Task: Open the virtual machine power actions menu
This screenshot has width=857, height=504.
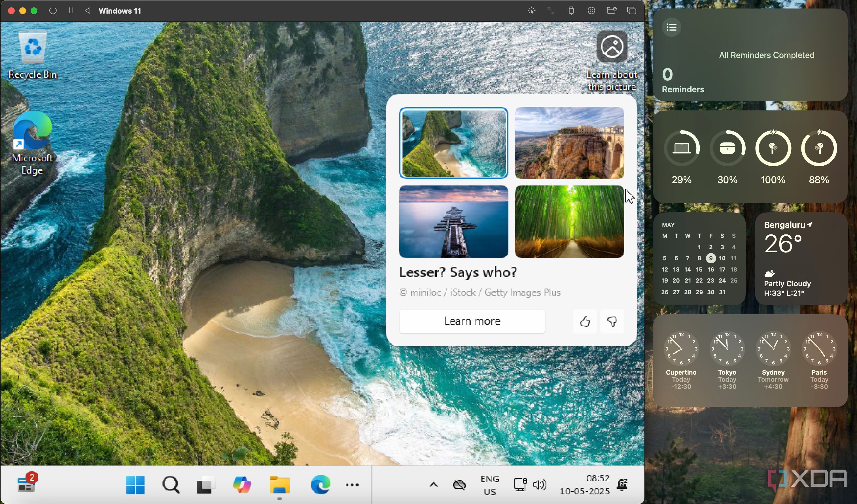Action: tap(53, 10)
